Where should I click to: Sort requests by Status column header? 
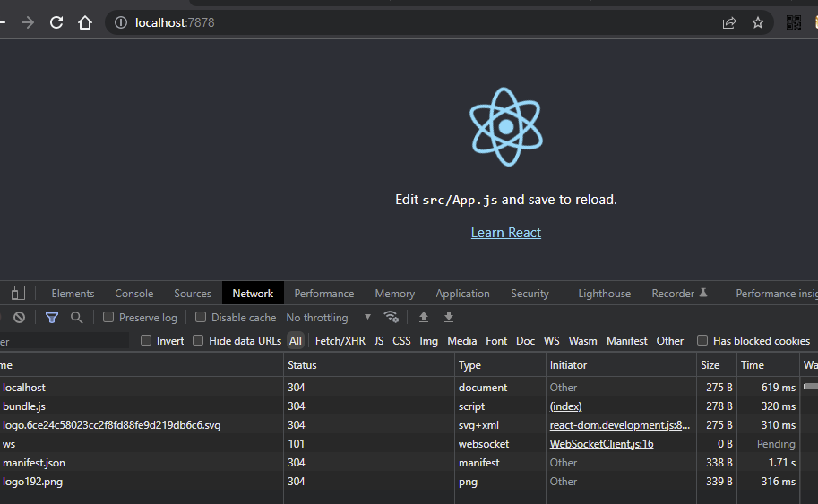coord(369,365)
